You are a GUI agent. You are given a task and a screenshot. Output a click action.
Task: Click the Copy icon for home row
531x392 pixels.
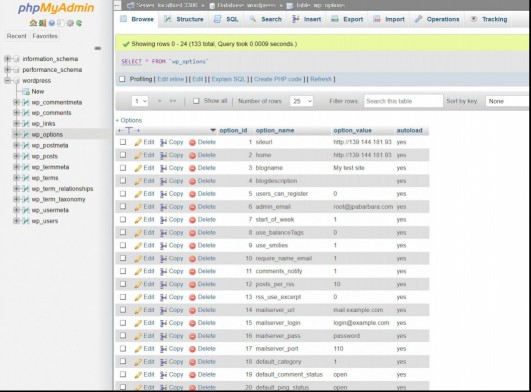pos(164,155)
